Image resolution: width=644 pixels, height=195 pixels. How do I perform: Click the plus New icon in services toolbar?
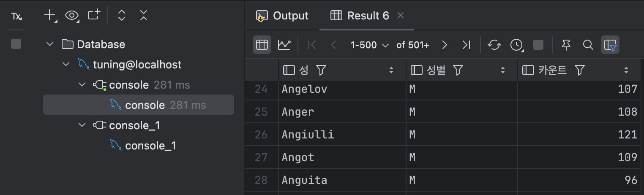coord(50,16)
